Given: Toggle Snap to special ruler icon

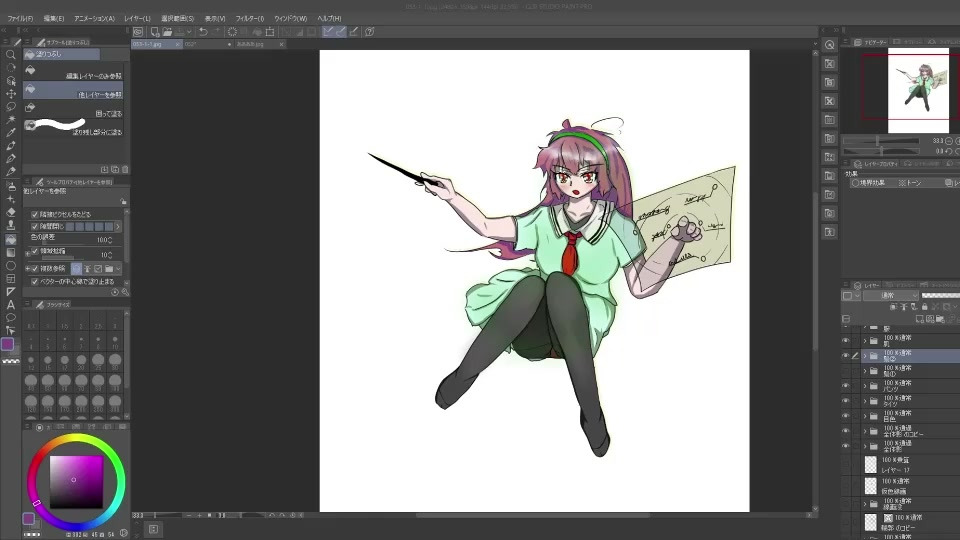Looking at the screenshot, I should point(340,32).
